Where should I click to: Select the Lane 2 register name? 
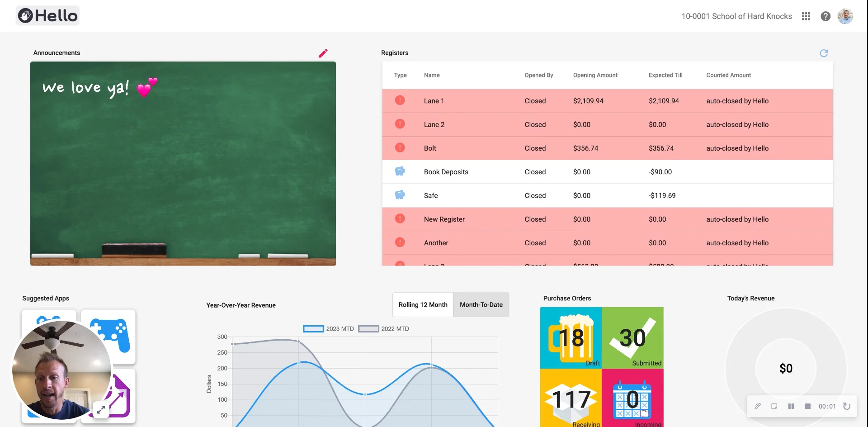434,124
